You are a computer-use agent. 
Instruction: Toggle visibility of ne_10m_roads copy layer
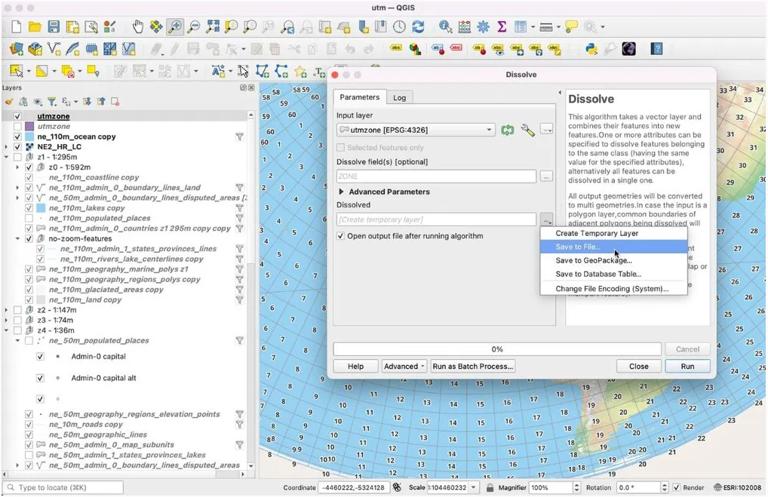click(29, 425)
